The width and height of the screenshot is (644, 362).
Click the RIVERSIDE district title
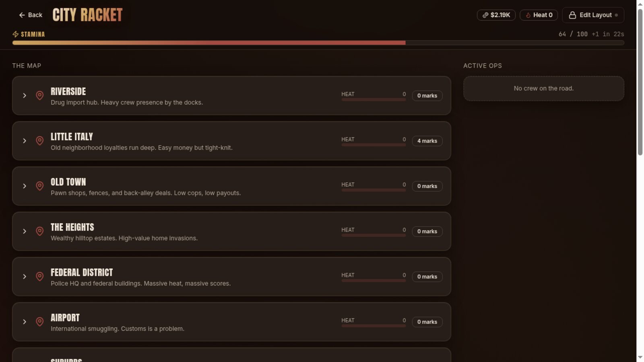[x=68, y=91]
